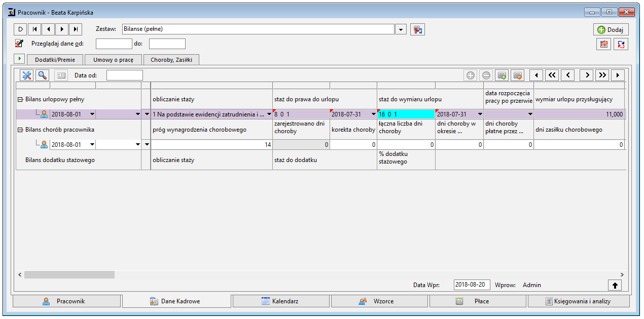Click the grey minus remove-row icon
Viewport: 644px width, 319px height.
coord(486,75)
